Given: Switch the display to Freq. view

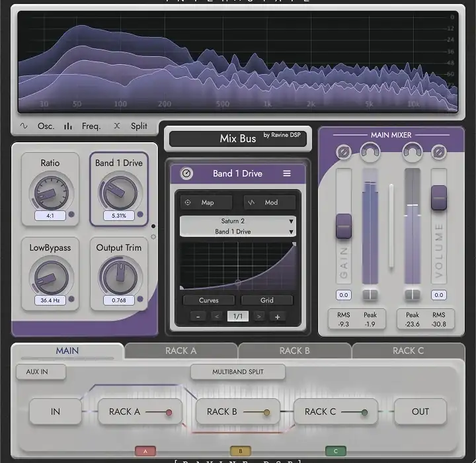Looking at the screenshot, I should pyautogui.click(x=91, y=126).
